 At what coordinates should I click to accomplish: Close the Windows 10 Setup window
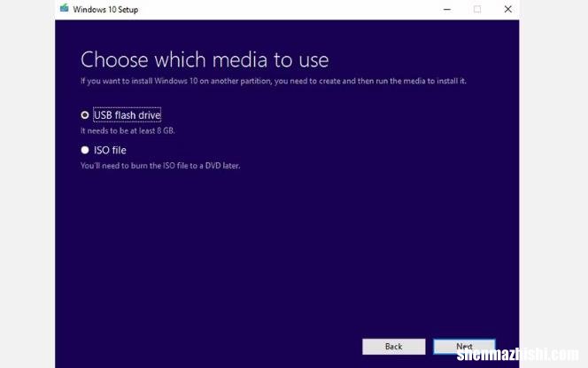[507, 10]
